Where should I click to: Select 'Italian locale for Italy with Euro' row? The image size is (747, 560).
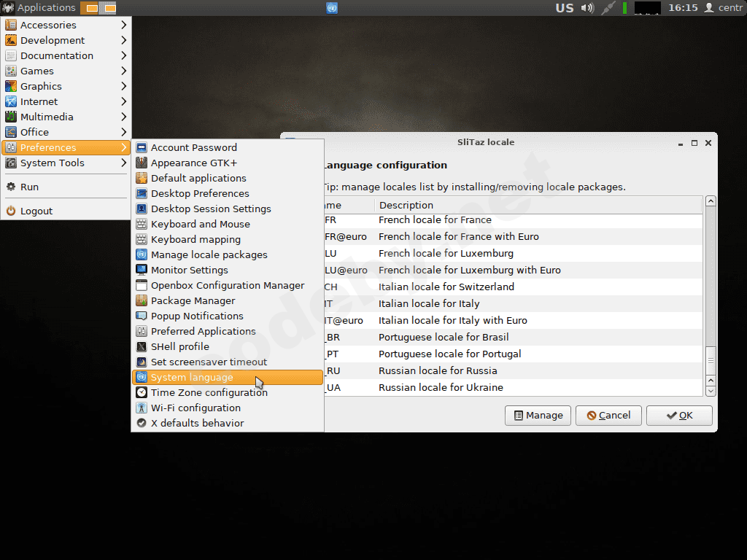513,321
